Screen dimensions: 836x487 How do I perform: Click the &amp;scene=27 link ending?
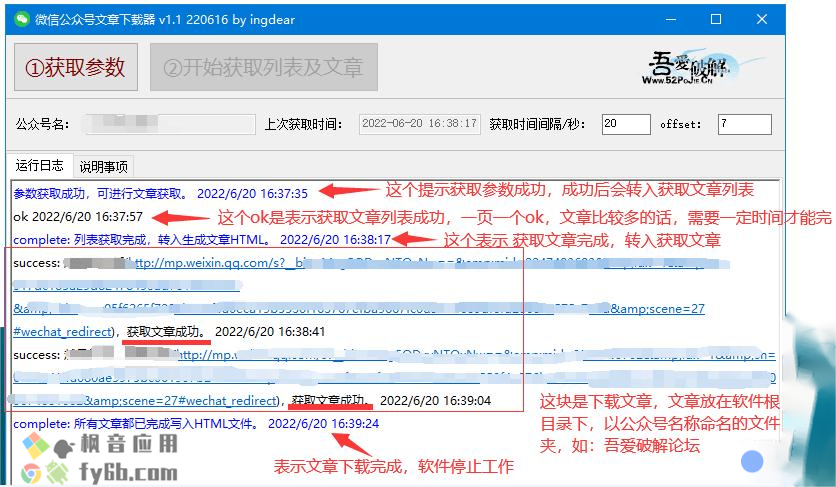pos(657,309)
